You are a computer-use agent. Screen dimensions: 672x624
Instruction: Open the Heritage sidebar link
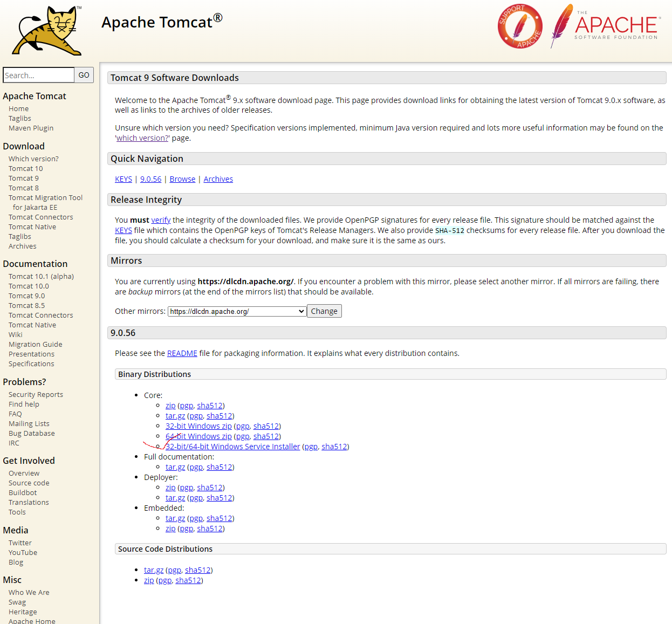[23, 612]
